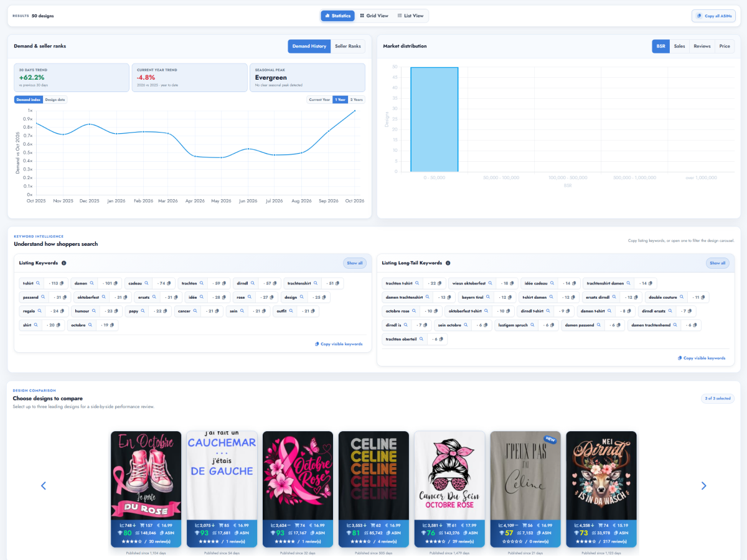Screen dimensions: 747x560
Task: Switch to Grid View tab
Action: (x=374, y=16)
